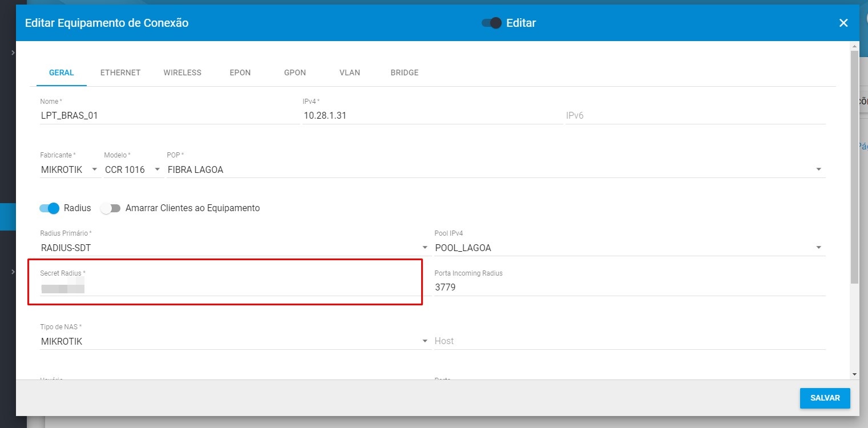
Task: Go to the GPON tab
Action: point(295,73)
